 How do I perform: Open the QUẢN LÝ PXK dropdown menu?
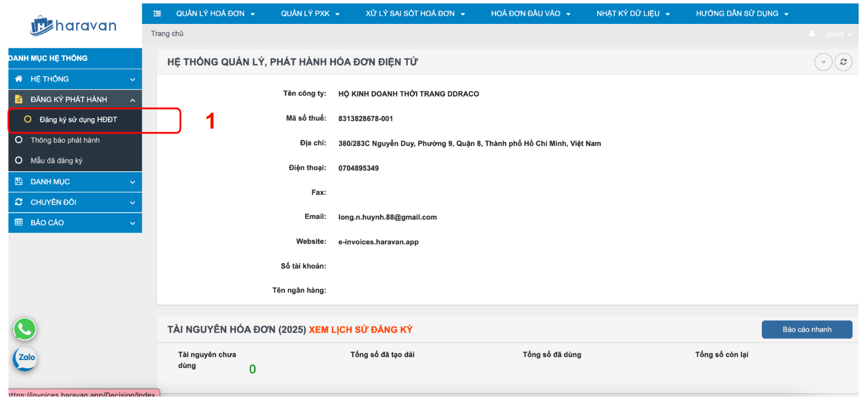pos(310,14)
